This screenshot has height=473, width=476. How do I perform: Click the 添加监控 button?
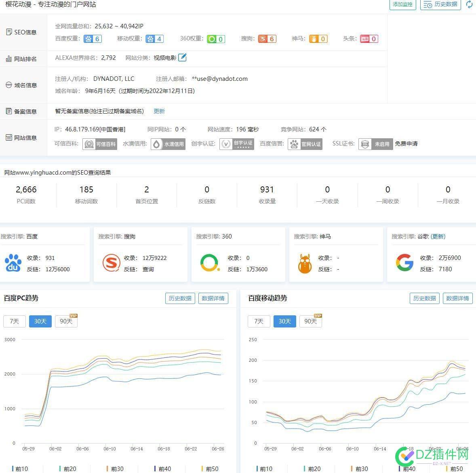(x=402, y=4)
